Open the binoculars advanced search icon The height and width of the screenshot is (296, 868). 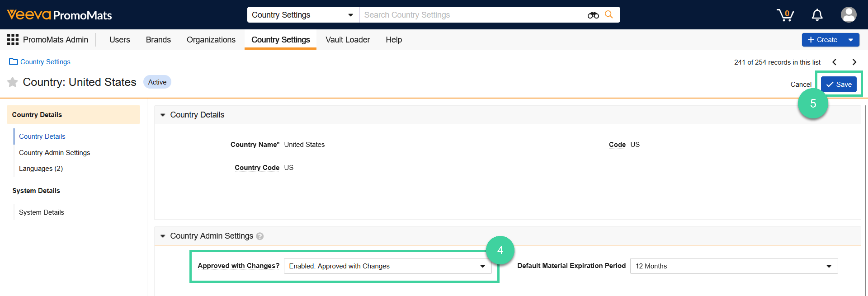(593, 15)
